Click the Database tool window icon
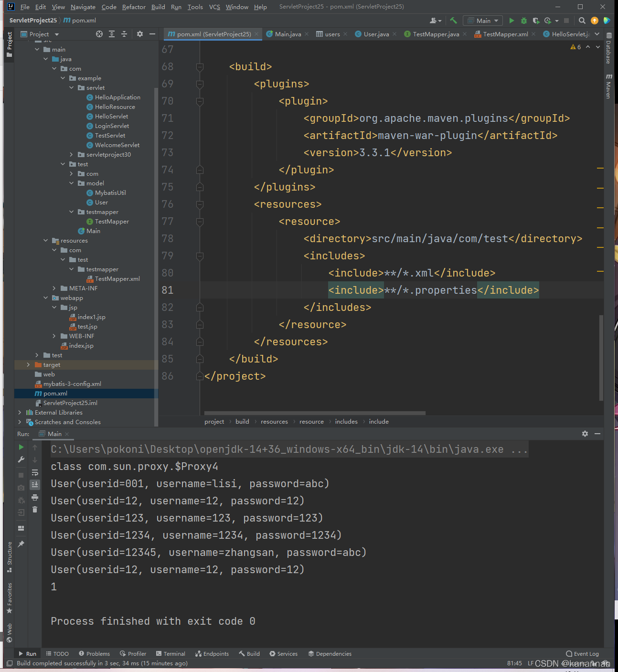Screen dimensions: 618x672 [608, 48]
